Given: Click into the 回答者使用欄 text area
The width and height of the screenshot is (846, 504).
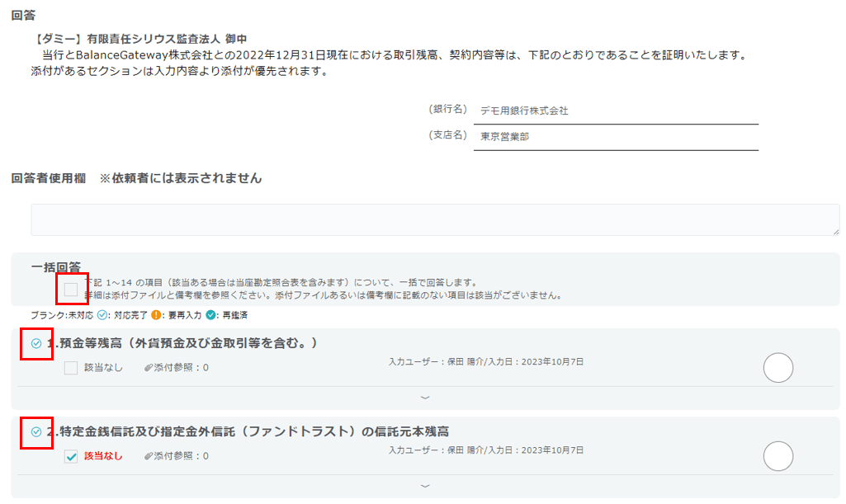Looking at the screenshot, I should [435, 219].
